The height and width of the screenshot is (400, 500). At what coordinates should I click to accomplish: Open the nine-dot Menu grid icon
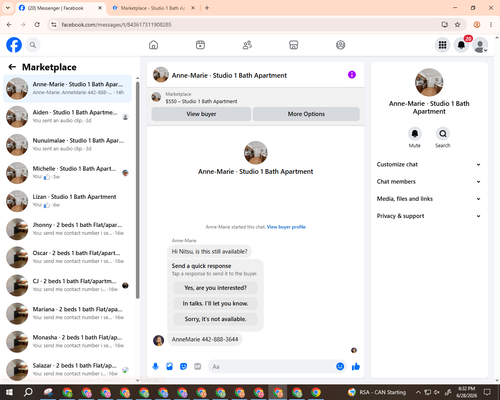pyautogui.click(x=442, y=45)
